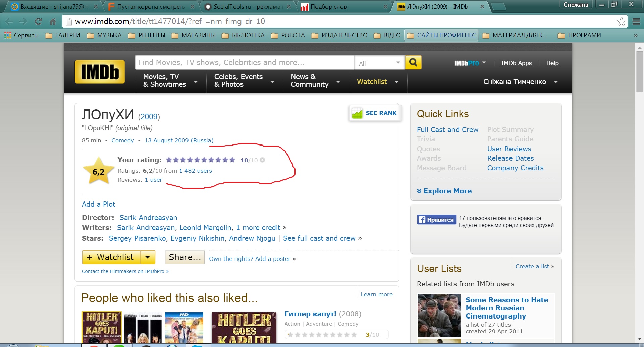
Task: Click Sergey Pisarenko star link
Action: [x=137, y=238]
